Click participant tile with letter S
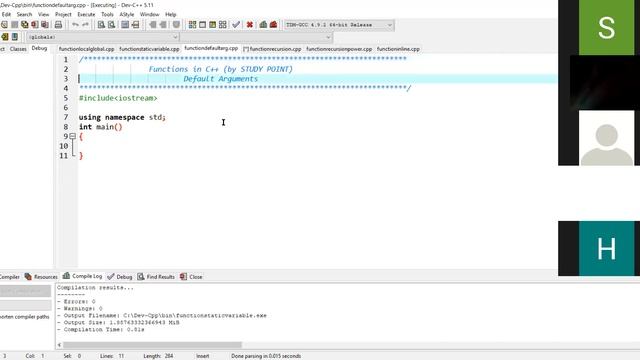The height and width of the screenshot is (360, 640). 607,27
